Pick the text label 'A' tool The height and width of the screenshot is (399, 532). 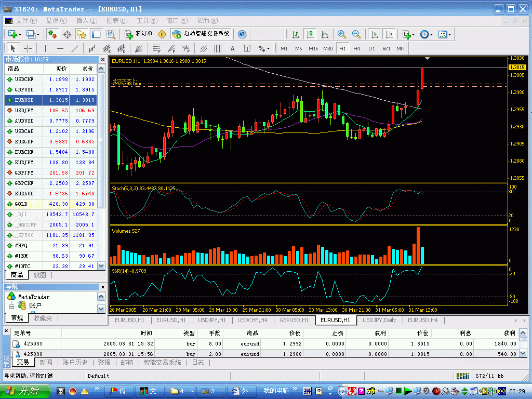(232, 48)
